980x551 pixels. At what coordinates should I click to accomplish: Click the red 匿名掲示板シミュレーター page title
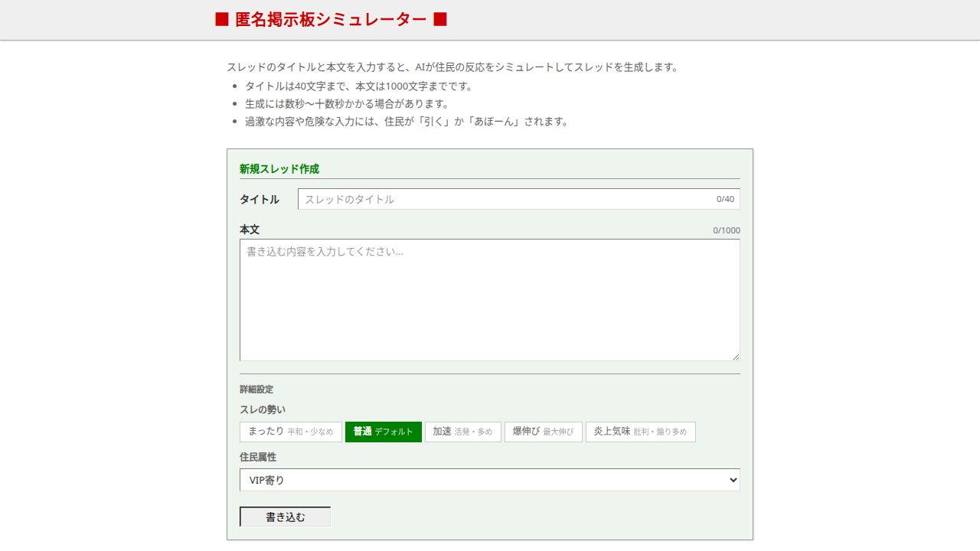pyautogui.click(x=325, y=20)
